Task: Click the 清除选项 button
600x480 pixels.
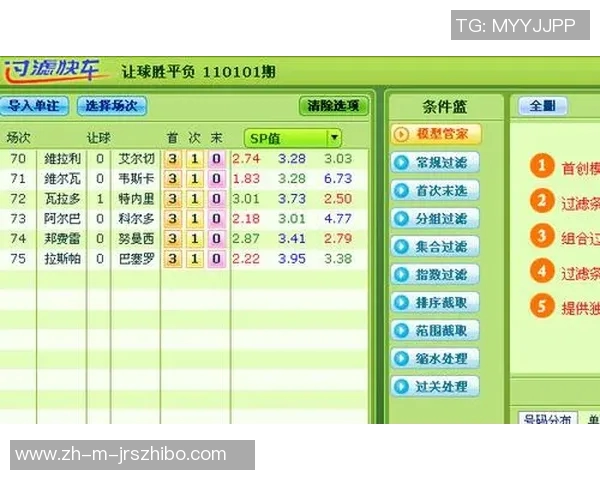Action: [x=334, y=106]
